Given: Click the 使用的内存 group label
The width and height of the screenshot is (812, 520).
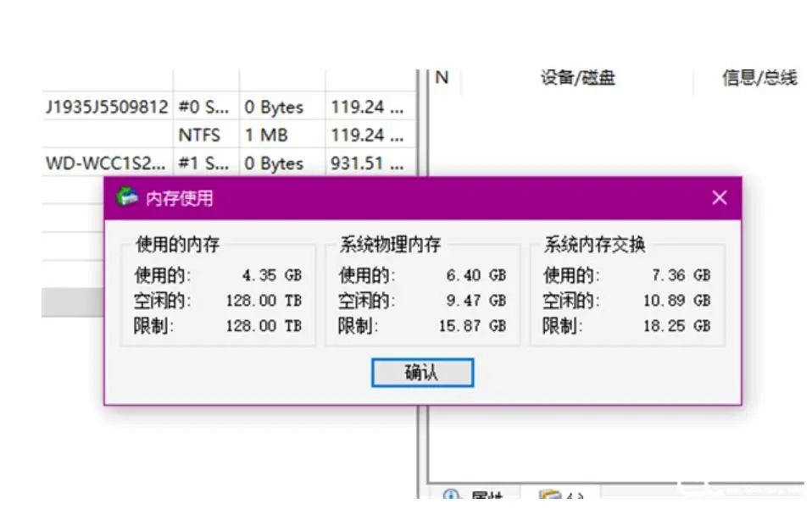Looking at the screenshot, I should (x=178, y=244).
